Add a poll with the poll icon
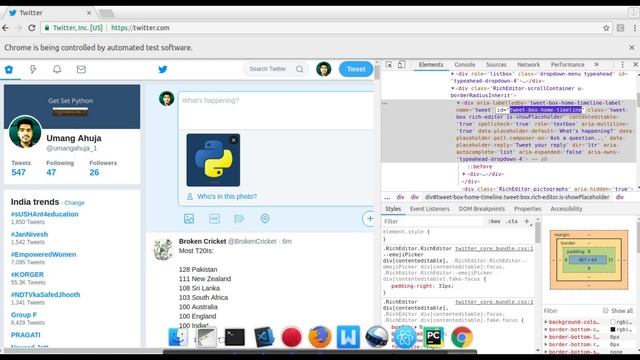The width and height of the screenshot is (640, 360). [240, 219]
